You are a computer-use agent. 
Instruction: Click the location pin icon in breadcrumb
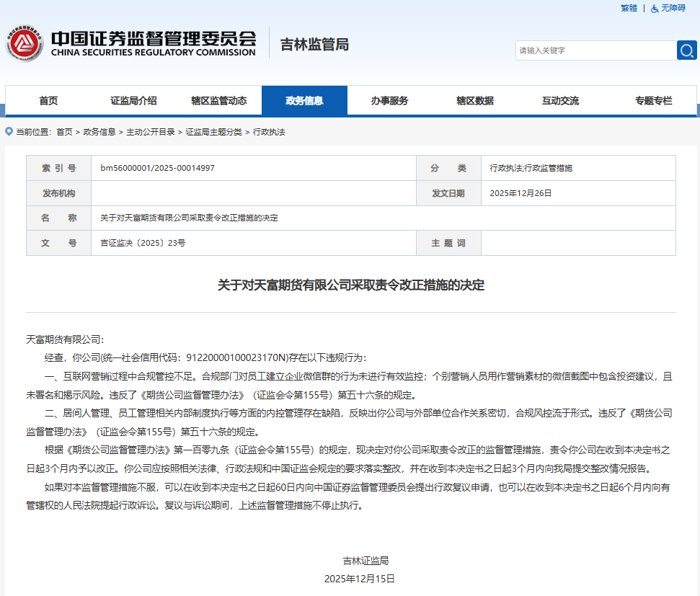[9, 132]
